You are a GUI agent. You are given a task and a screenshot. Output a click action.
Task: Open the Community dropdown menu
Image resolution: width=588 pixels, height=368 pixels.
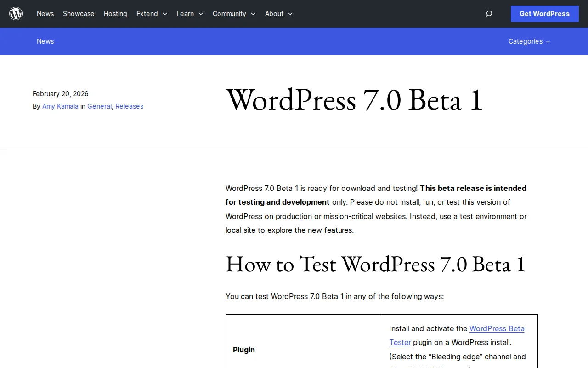[x=234, y=14]
